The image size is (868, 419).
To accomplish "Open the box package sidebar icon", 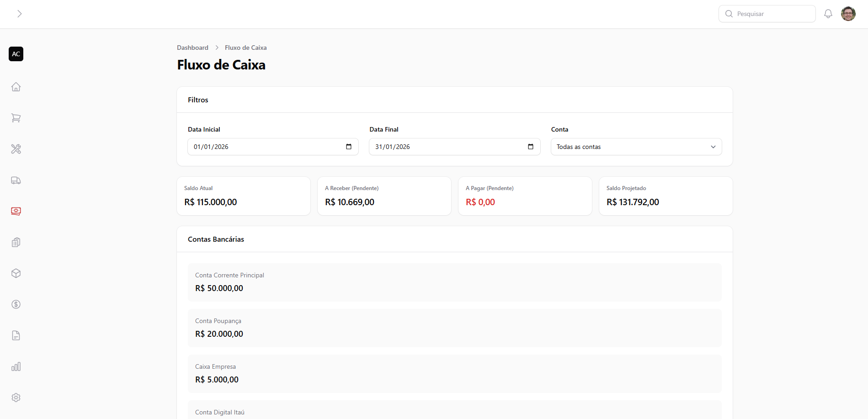I will pos(16,273).
